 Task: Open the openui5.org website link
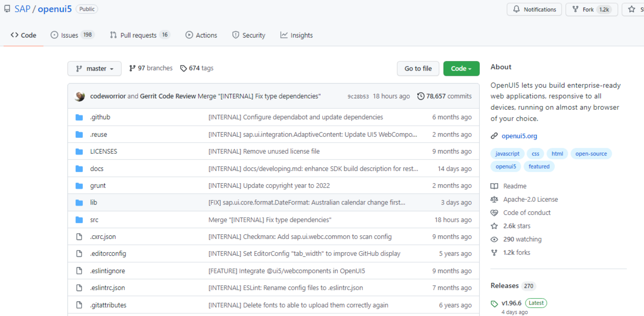click(x=519, y=136)
